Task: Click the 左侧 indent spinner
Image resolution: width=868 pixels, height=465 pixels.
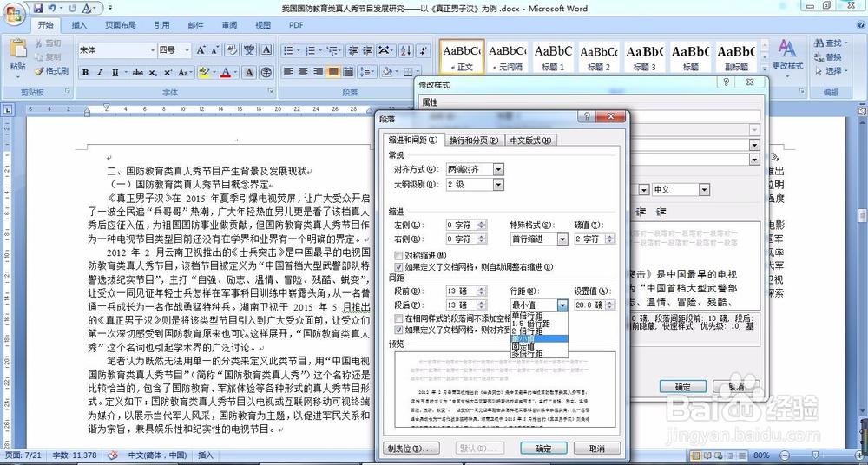Action: pyautogui.click(x=482, y=225)
